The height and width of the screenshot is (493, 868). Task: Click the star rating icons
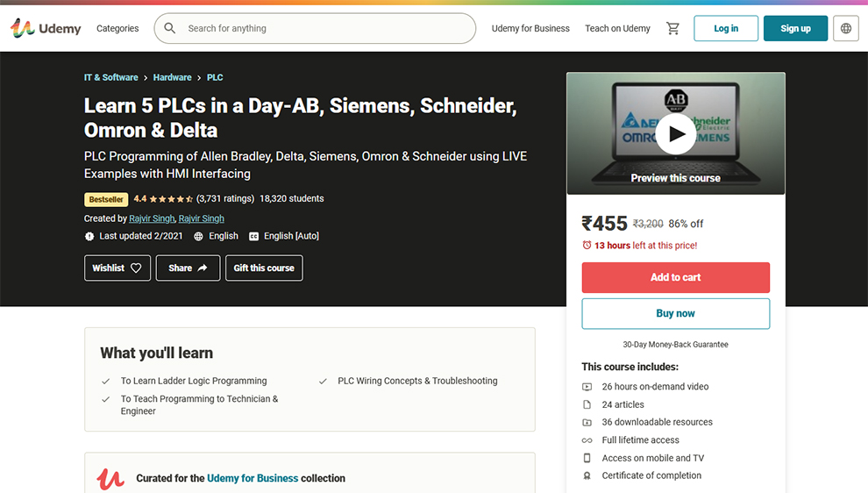click(x=170, y=199)
